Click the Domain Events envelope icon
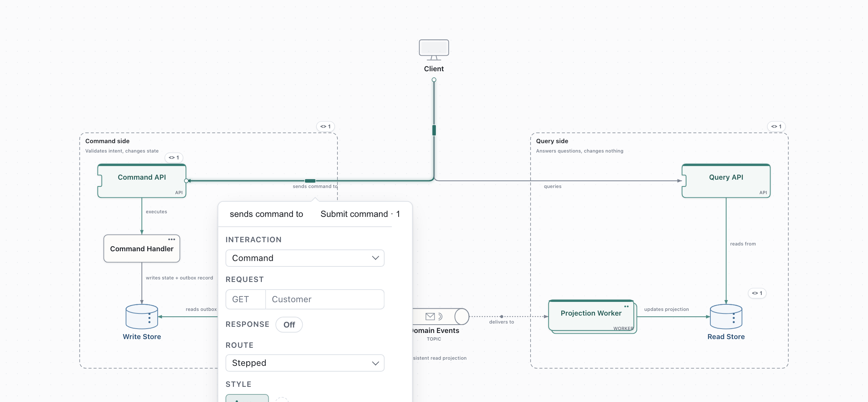 pos(430,317)
